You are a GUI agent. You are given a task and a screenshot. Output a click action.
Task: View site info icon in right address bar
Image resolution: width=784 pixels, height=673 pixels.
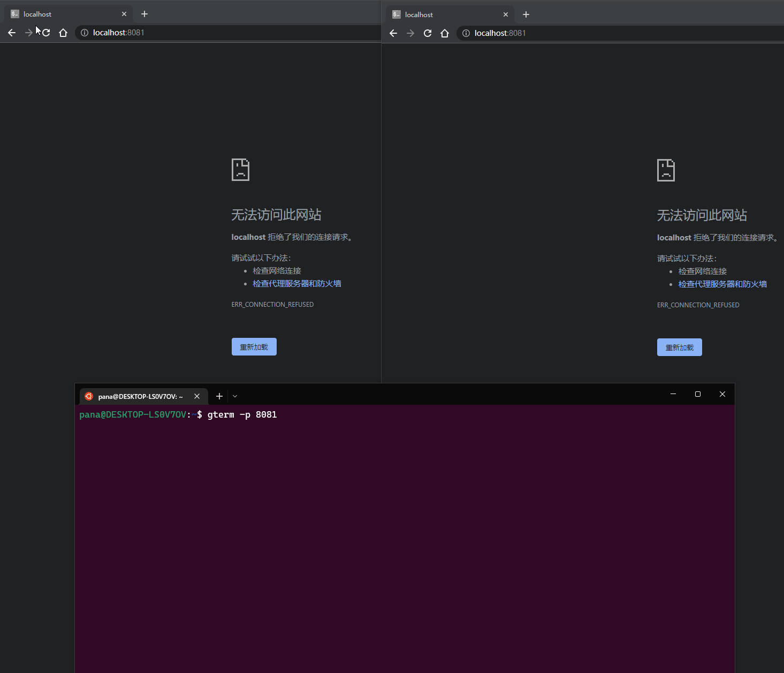point(466,33)
